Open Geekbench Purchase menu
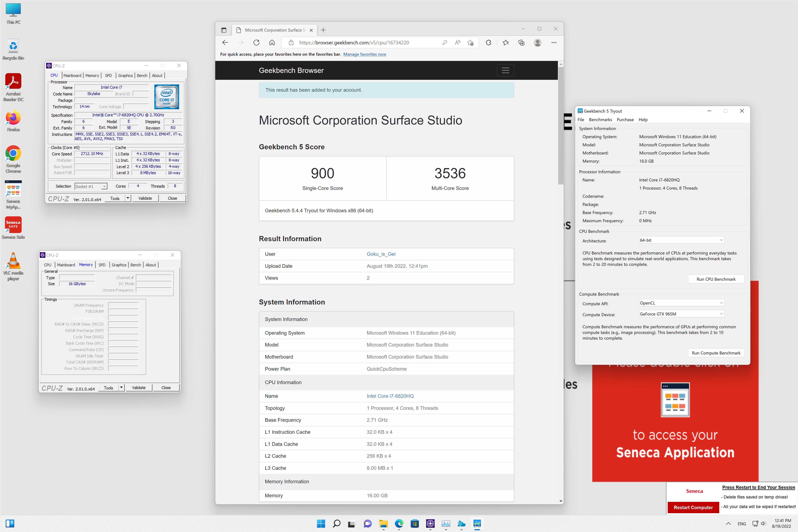Viewport: 798px width, 532px height. pos(625,119)
